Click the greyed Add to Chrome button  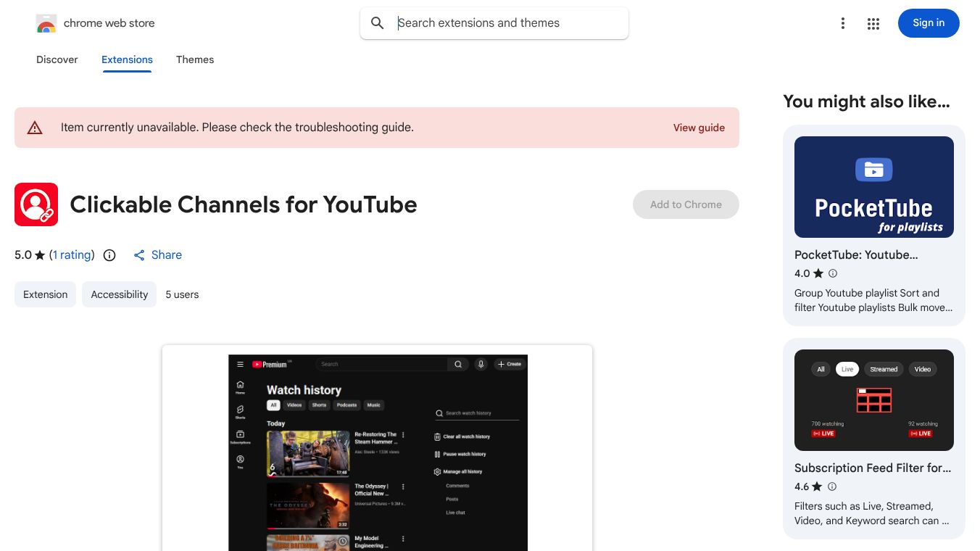coord(686,204)
